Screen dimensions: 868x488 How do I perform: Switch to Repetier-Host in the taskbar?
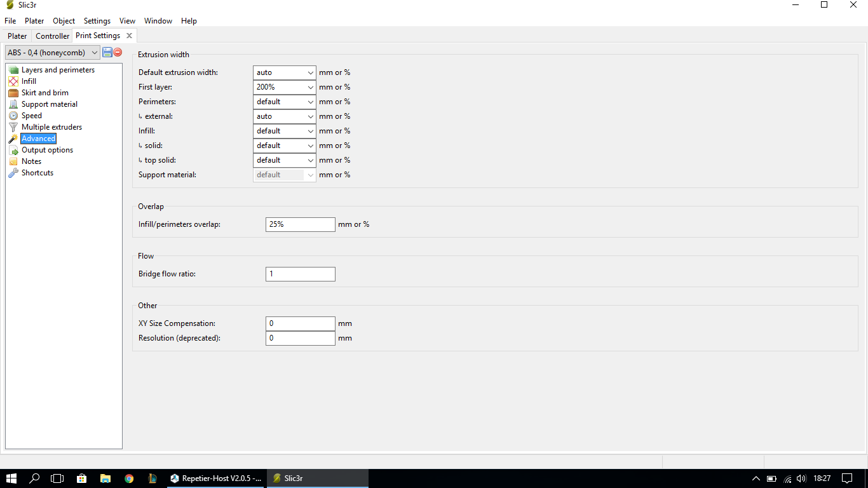tap(216, 478)
